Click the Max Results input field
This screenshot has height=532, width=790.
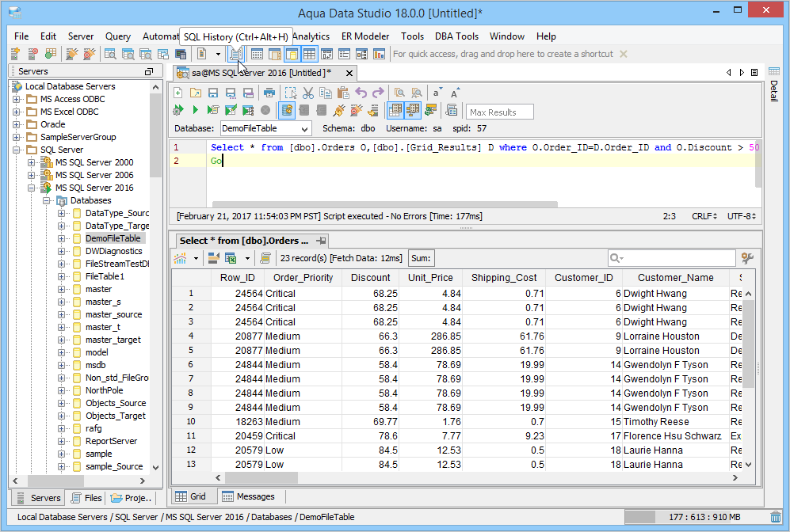click(500, 112)
